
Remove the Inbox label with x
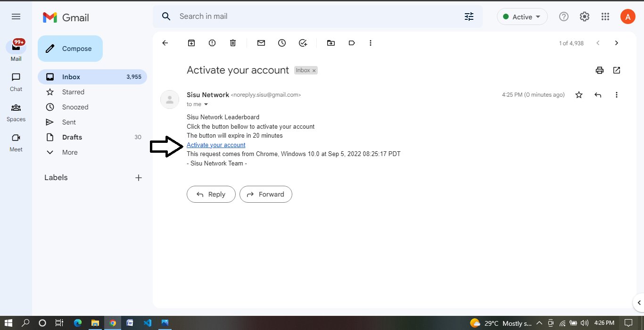314,71
